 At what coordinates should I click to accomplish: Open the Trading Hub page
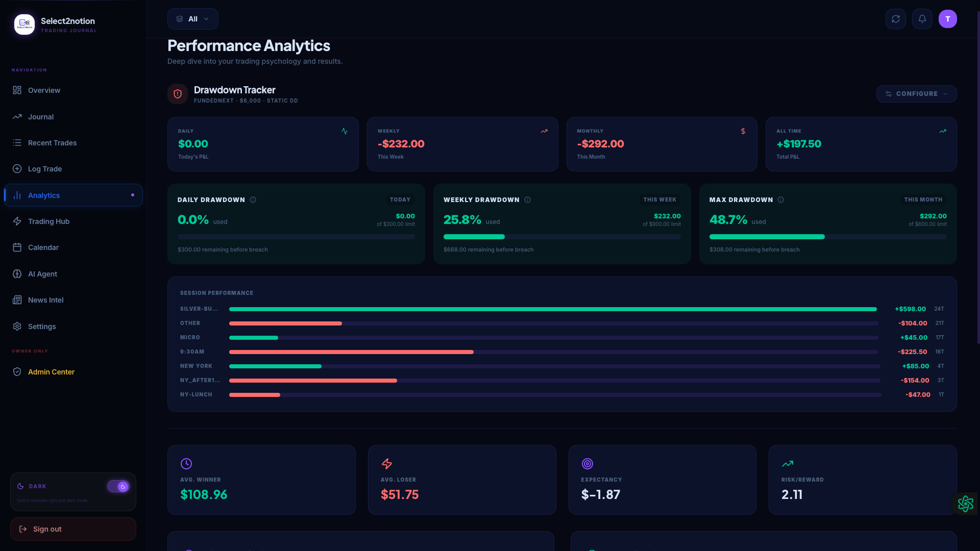point(73,221)
